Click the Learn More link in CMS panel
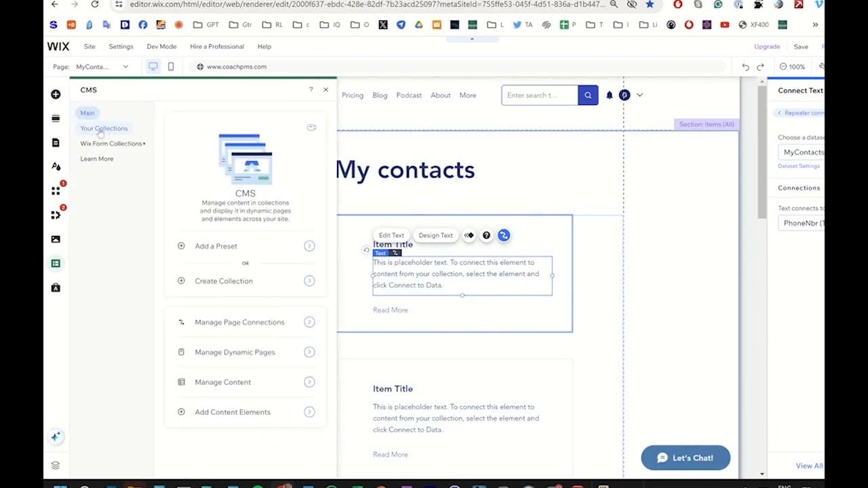Screen dimensions: 868x488 97,159
